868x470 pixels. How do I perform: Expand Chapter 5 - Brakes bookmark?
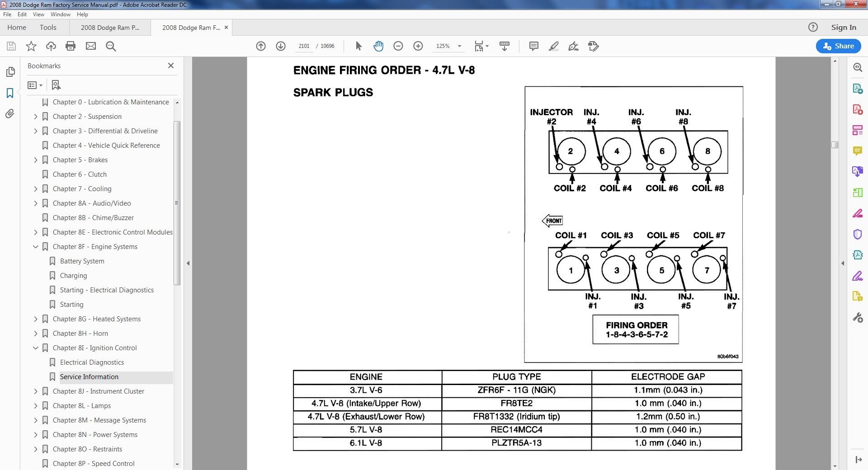[36, 160]
